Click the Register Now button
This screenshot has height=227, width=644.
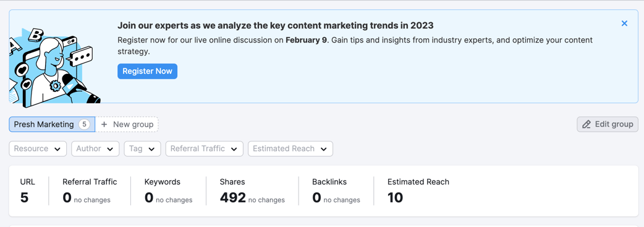pos(148,72)
